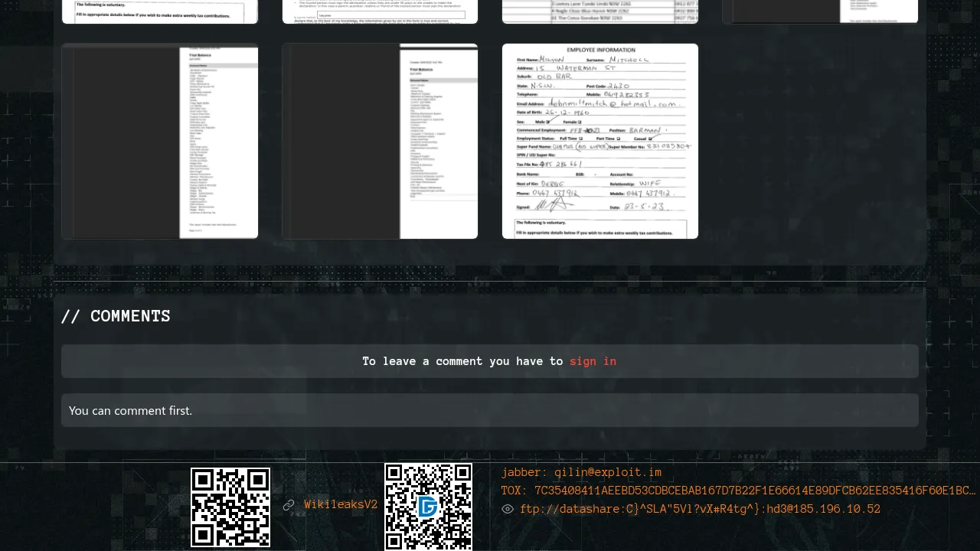Click the sign in link
The image size is (980, 551).
(593, 361)
